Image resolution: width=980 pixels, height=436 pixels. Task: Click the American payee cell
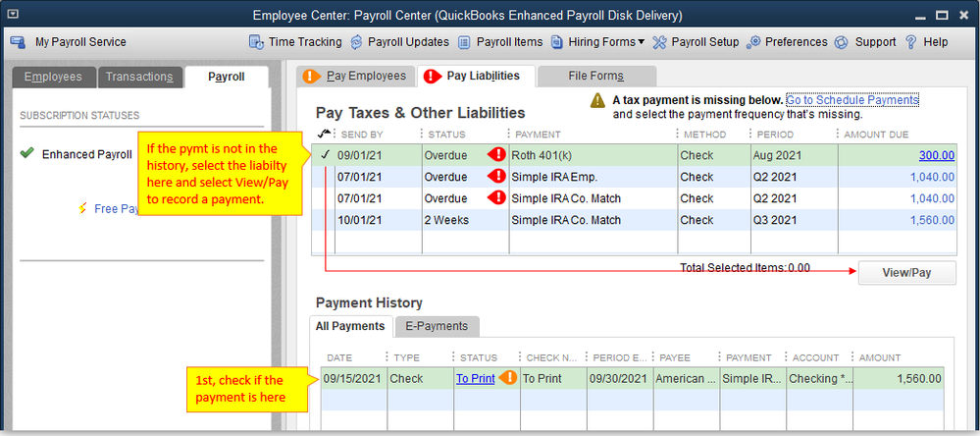(687, 378)
